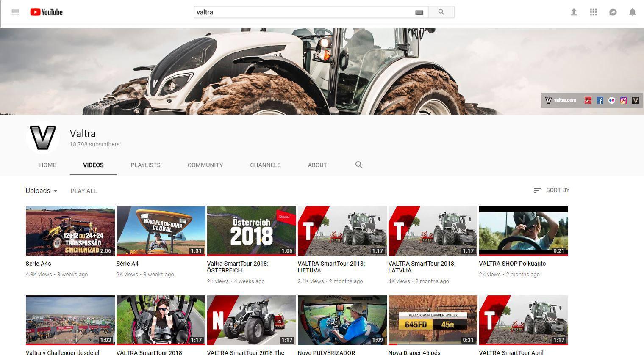Open the hamburger navigation menu
The width and height of the screenshot is (644, 355).
(x=15, y=12)
